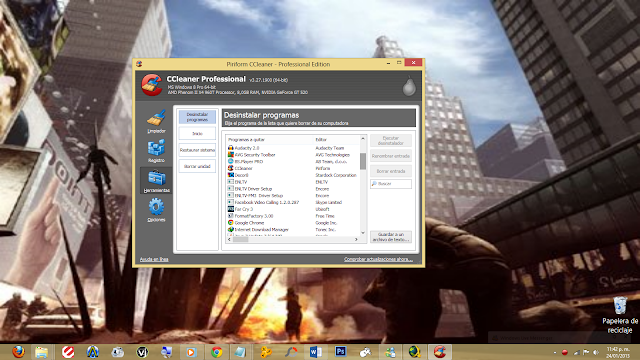Click the list scroll up arrow
The height and width of the screenshot is (360, 640).
(363, 139)
